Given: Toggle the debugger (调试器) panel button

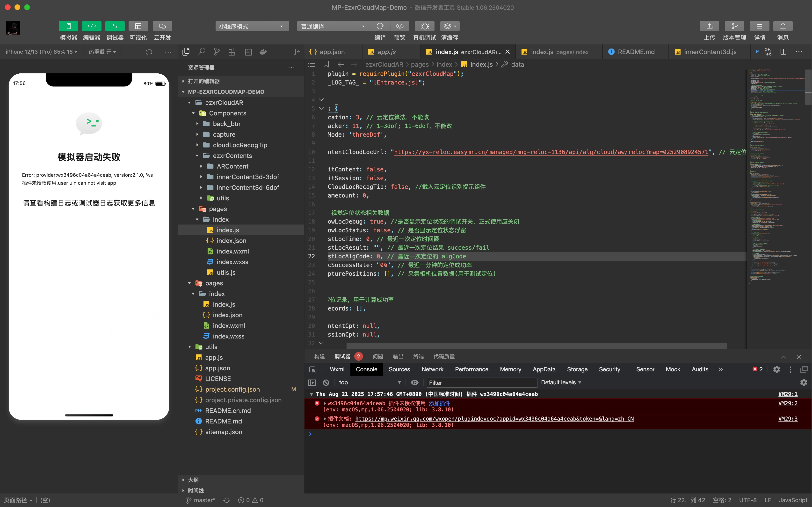Looking at the screenshot, I should point(115,26).
